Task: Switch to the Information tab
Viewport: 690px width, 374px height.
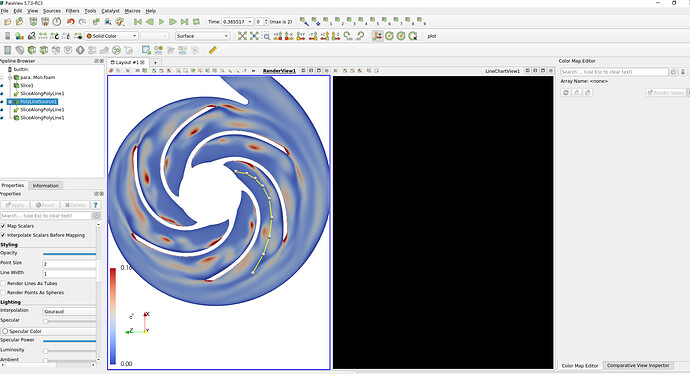Action: click(x=45, y=186)
